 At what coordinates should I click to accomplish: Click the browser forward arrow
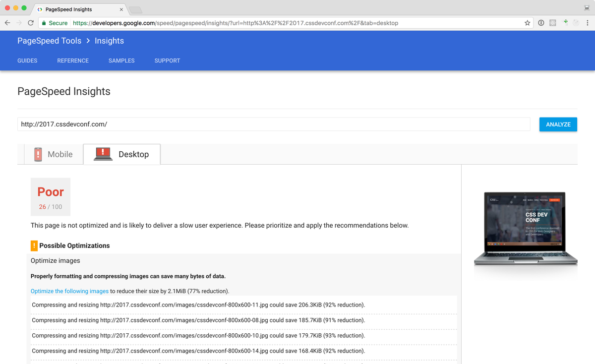[19, 23]
